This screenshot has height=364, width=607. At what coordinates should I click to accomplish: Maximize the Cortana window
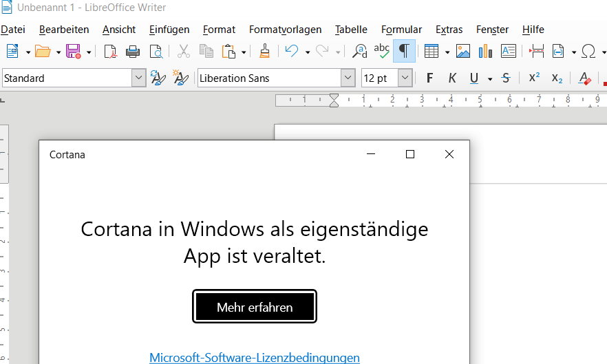[410, 154]
